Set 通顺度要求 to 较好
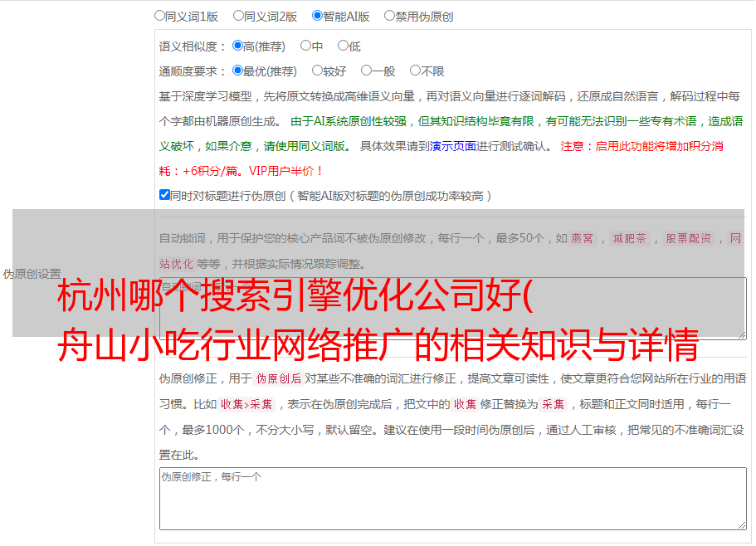The width and height of the screenshot is (756, 546). (x=317, y=71)
